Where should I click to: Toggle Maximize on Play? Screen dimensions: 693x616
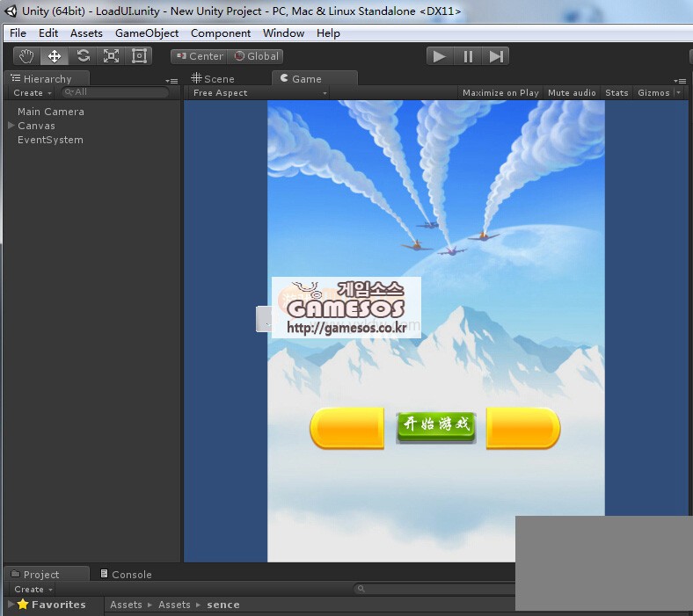tap(500, 93)
